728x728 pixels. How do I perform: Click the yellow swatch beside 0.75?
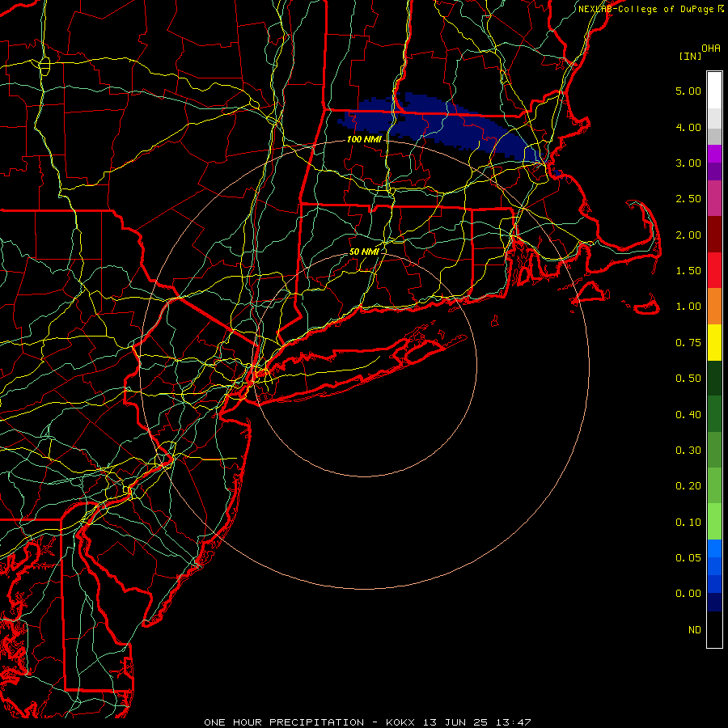714,343
